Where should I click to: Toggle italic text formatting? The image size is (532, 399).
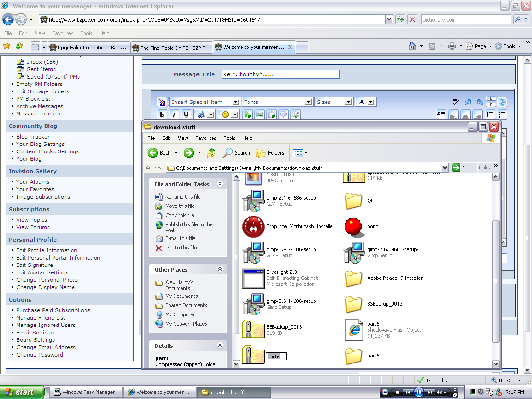(174, 115)
